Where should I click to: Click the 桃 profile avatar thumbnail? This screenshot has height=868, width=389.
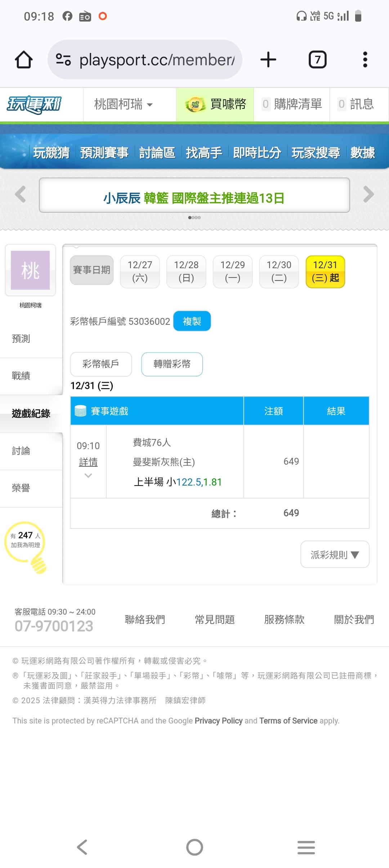point(30,270)
